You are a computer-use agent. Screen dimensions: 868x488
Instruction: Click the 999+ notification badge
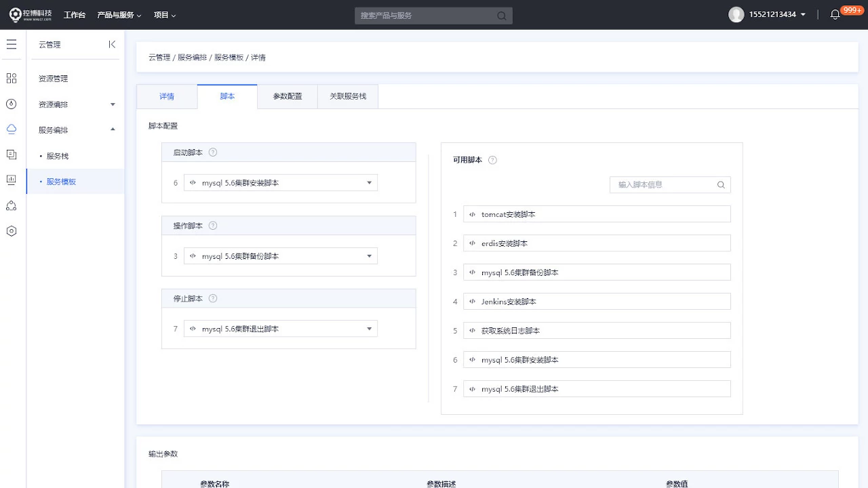pyautogui.click(x=851, y=10)
